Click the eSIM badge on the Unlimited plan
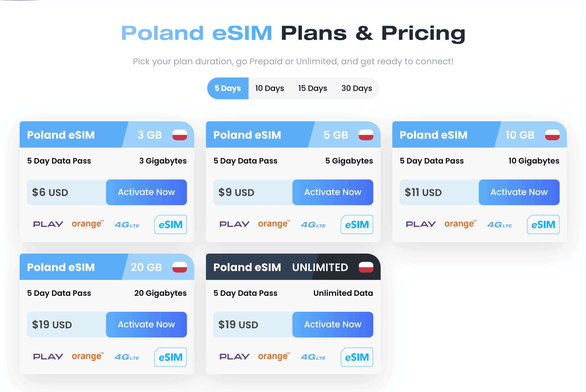This screenshot has width=586, height=392. click(x=356, y=357)
